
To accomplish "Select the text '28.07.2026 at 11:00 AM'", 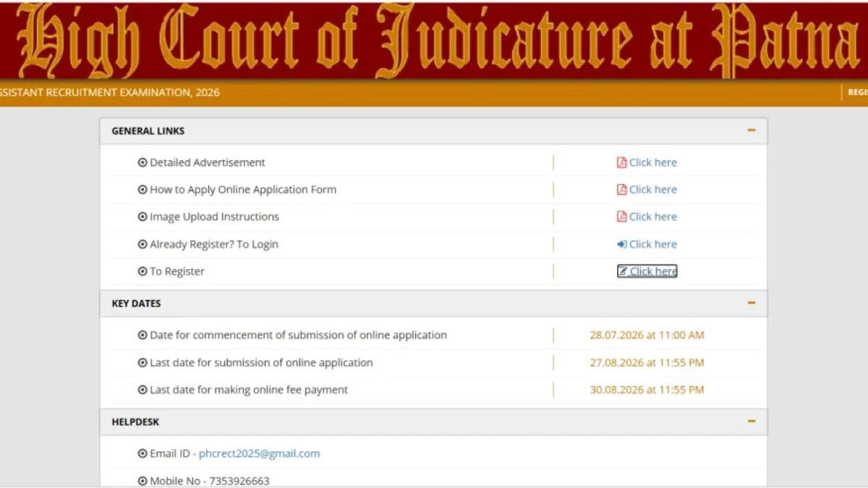I will click(x=647, y=335).
